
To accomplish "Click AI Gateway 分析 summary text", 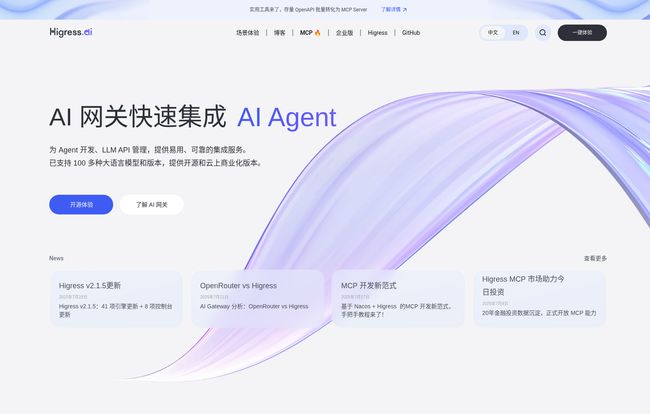I will click(254, 306).
